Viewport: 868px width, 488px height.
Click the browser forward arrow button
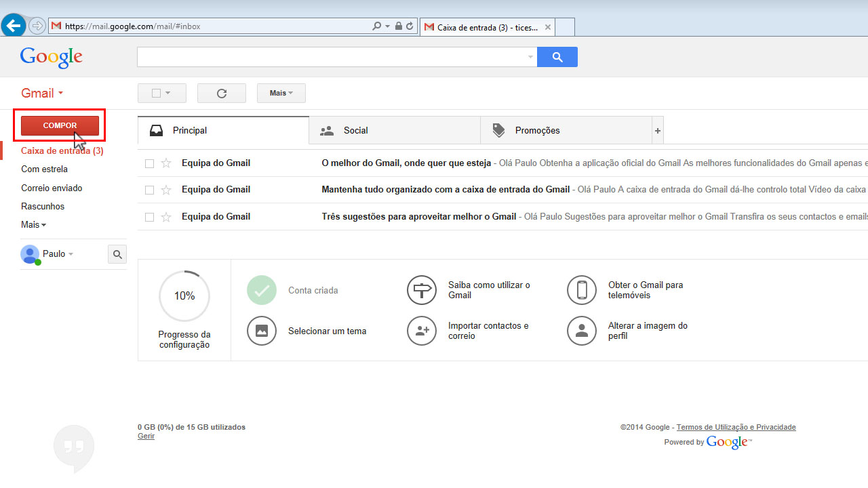[x=37, y=26]
